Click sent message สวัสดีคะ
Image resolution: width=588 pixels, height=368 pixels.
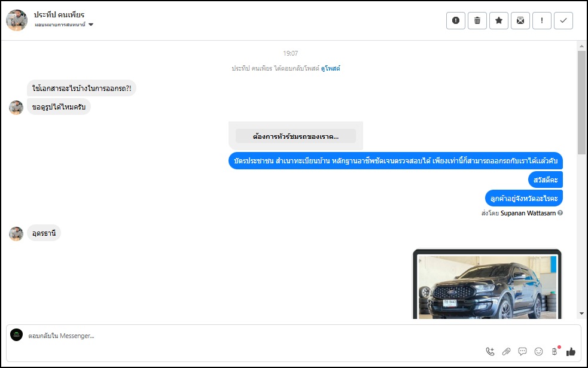[x=546, y=180]
